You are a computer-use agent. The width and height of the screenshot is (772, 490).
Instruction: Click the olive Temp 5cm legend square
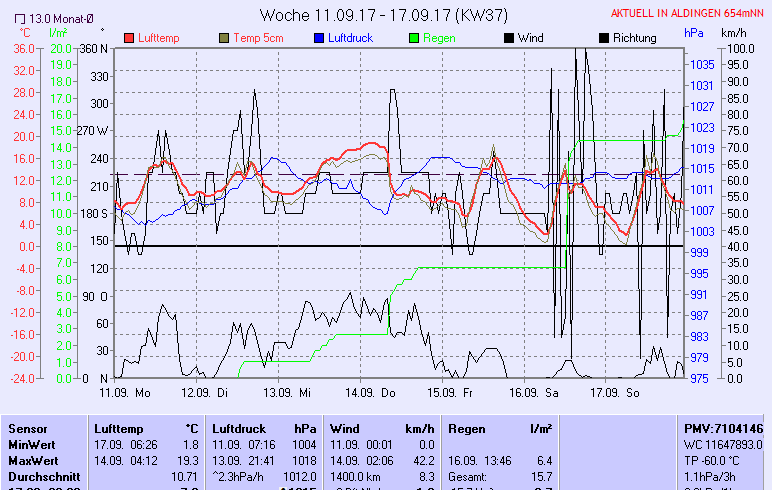pos(223,38)
